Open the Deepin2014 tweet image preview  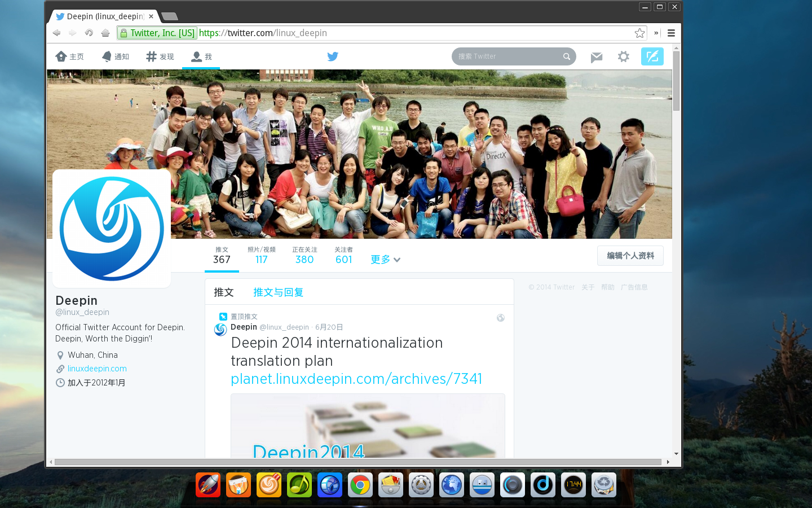click(x=368, y=426)
